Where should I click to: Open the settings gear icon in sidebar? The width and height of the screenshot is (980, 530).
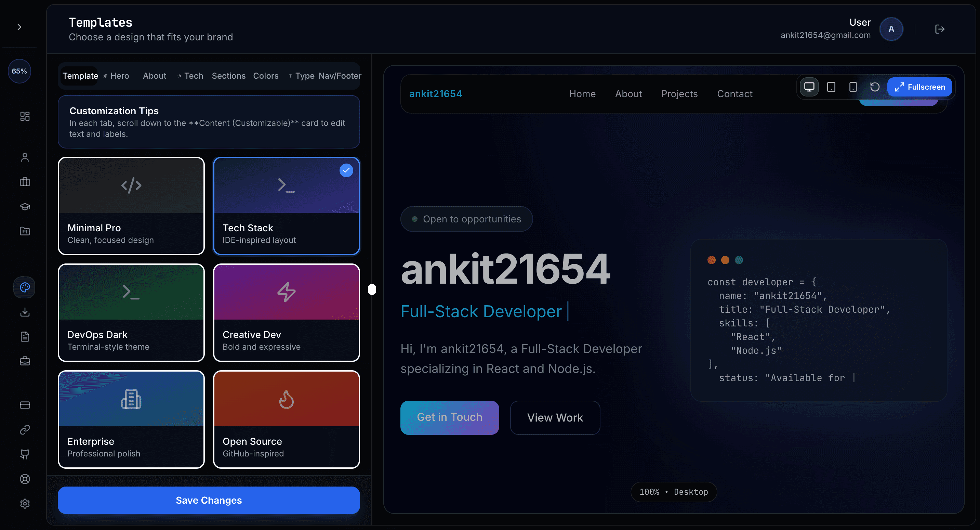[25, 504]
